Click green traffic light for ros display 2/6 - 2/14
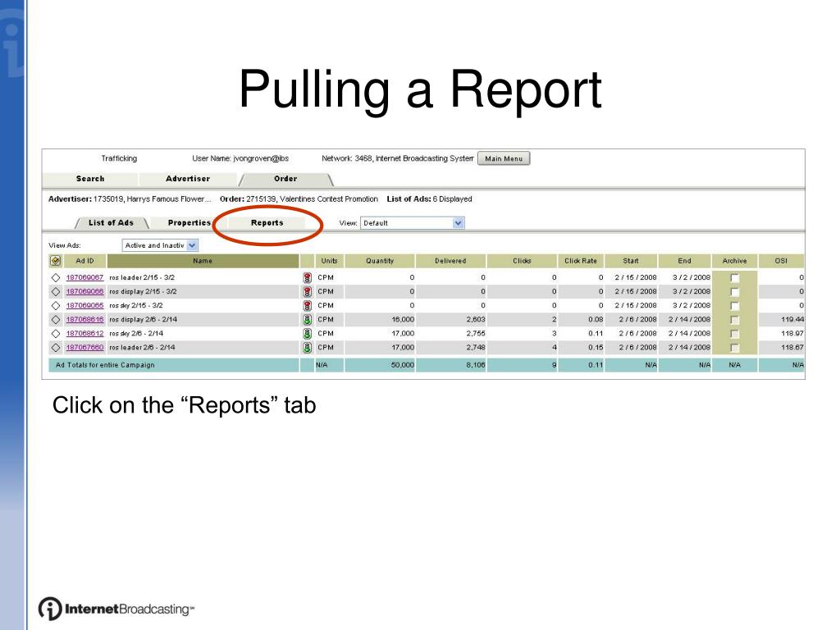Screen dimensions: 840x630 (x=308, y=319)
